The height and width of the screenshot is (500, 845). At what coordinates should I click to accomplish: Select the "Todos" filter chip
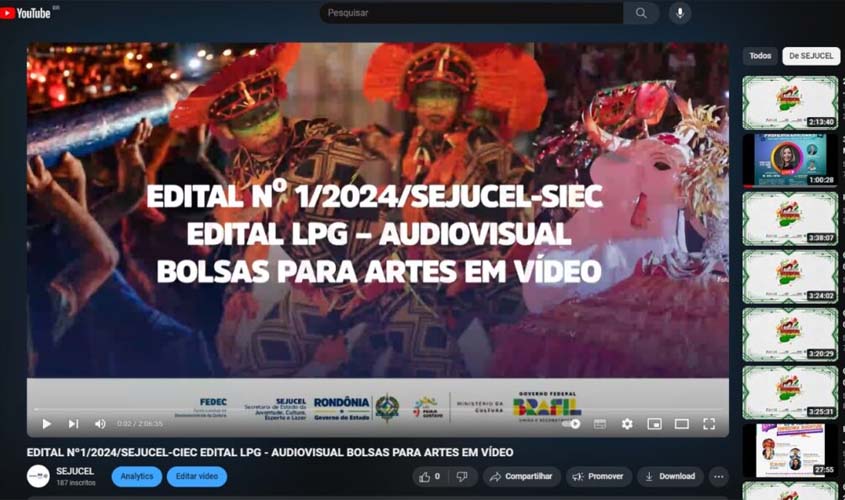point(760,56)
